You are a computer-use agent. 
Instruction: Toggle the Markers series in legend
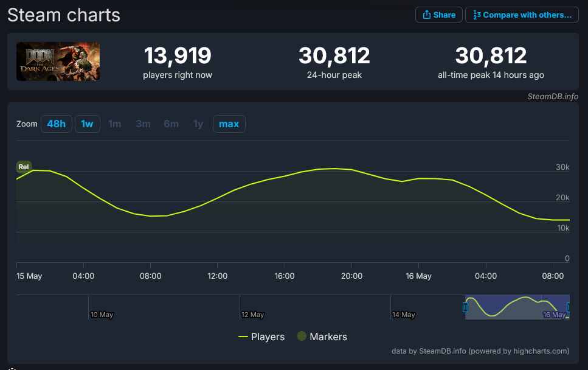pyautogui.click(x=322, y=337)
